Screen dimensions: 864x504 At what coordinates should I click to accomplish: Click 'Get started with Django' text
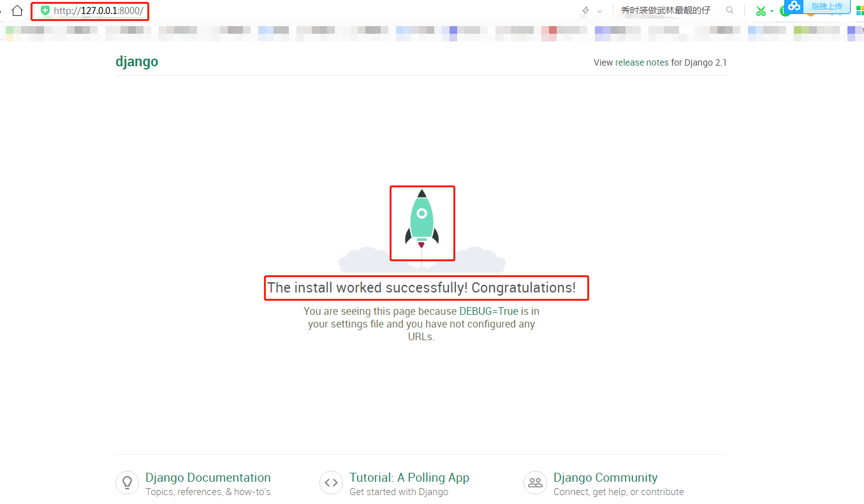click(399, 492)
